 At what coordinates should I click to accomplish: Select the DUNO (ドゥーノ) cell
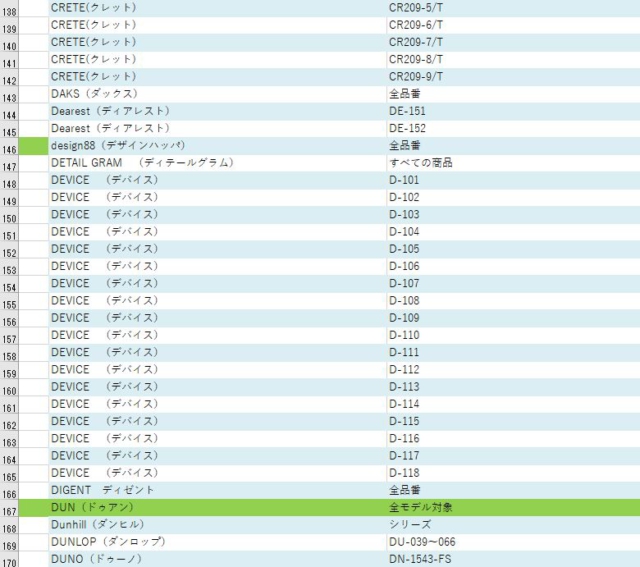[x=217, y=559]
